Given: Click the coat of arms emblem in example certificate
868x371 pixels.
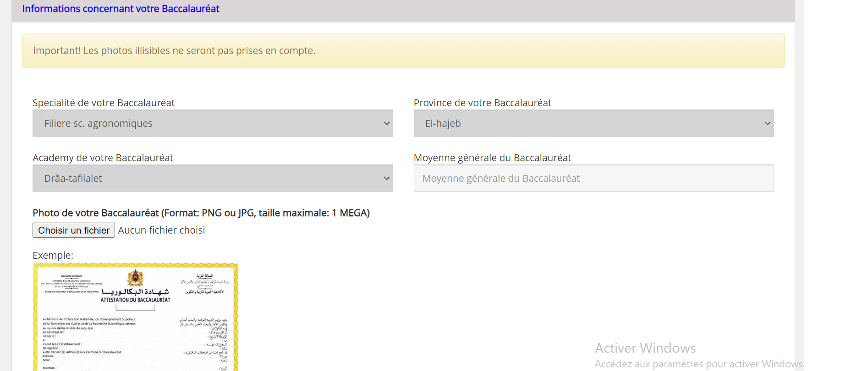Looking at the screenshot, I should (135, 278).
